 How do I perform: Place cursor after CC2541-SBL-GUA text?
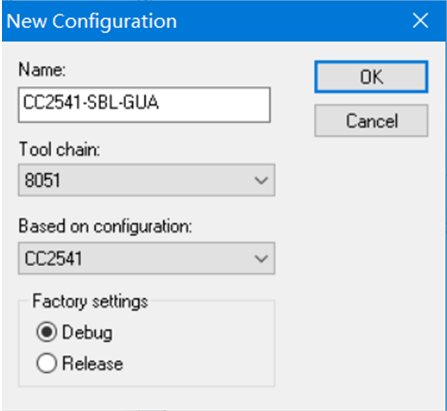160,102
